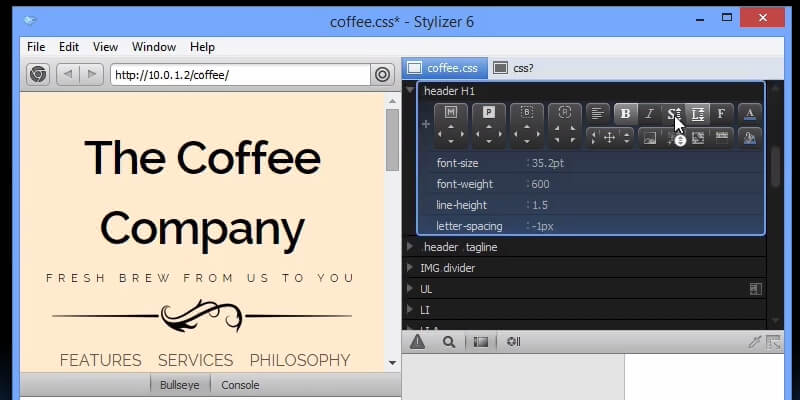The width and height of the screenshot is (800, 400).
Task: Click the CSS panel vertical scrollbar thumb
Action: (x=776, y=166)
